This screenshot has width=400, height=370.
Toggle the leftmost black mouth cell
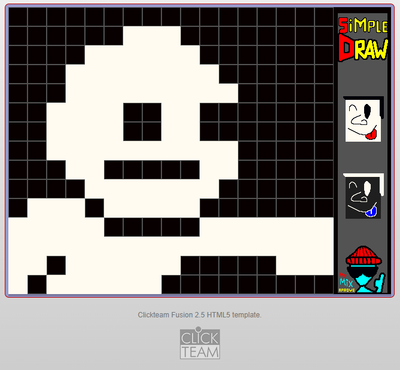(114, 170)
